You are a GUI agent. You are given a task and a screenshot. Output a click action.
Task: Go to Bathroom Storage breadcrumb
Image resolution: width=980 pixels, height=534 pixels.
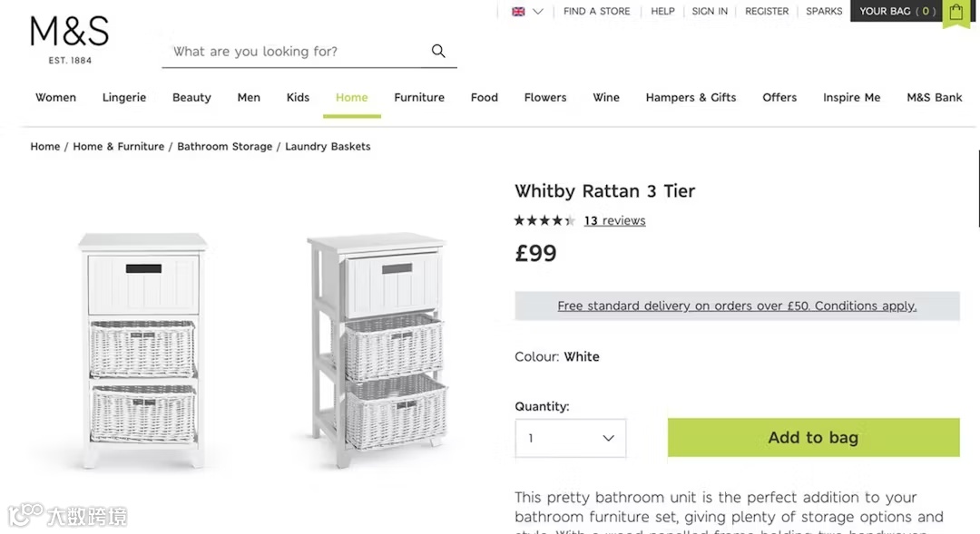point(224,146)
